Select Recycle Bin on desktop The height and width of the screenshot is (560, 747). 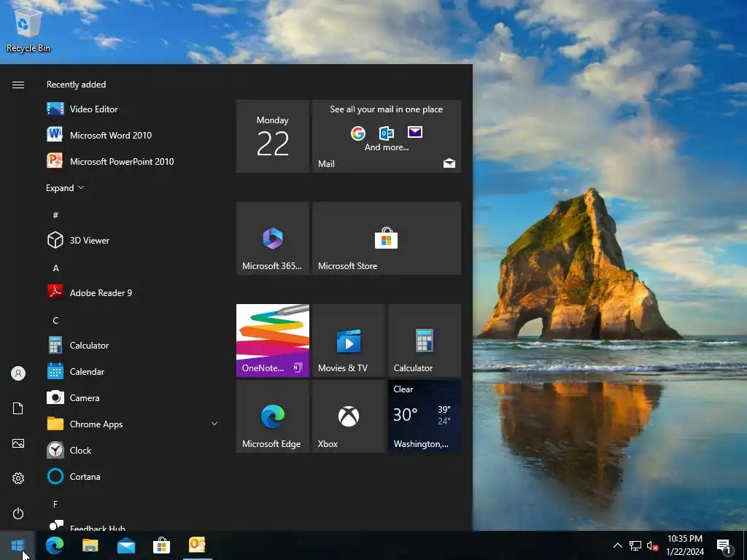pyautogui.click(x=28, y=31)
